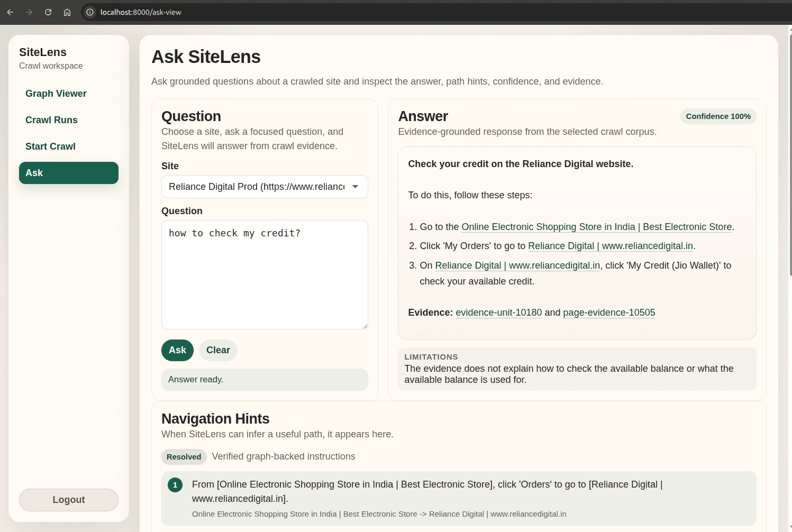Image resolution: width=792 pixels, height=532 pixels.
Task: Click the SiteLens sidebar title
Action: tap(43, 52)
